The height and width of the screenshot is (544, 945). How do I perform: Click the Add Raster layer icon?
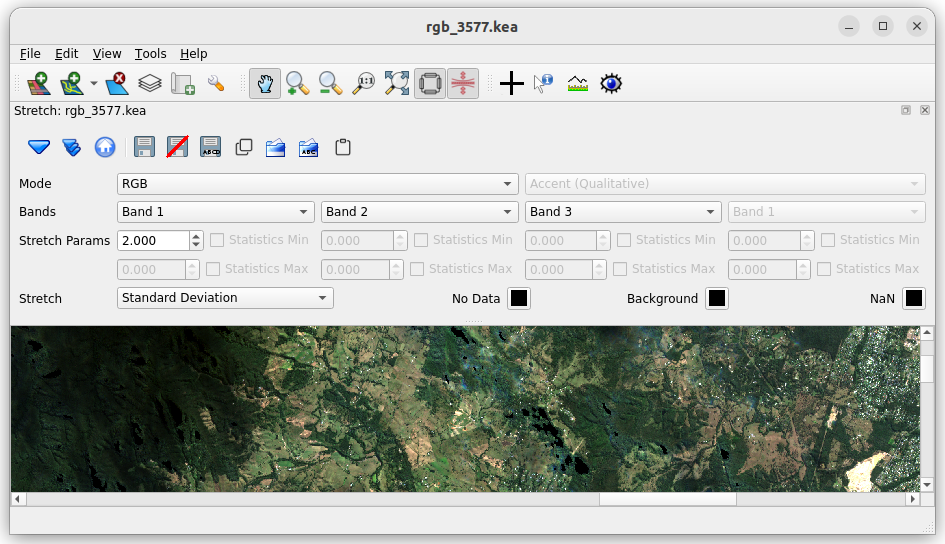(x=38, y=84)
